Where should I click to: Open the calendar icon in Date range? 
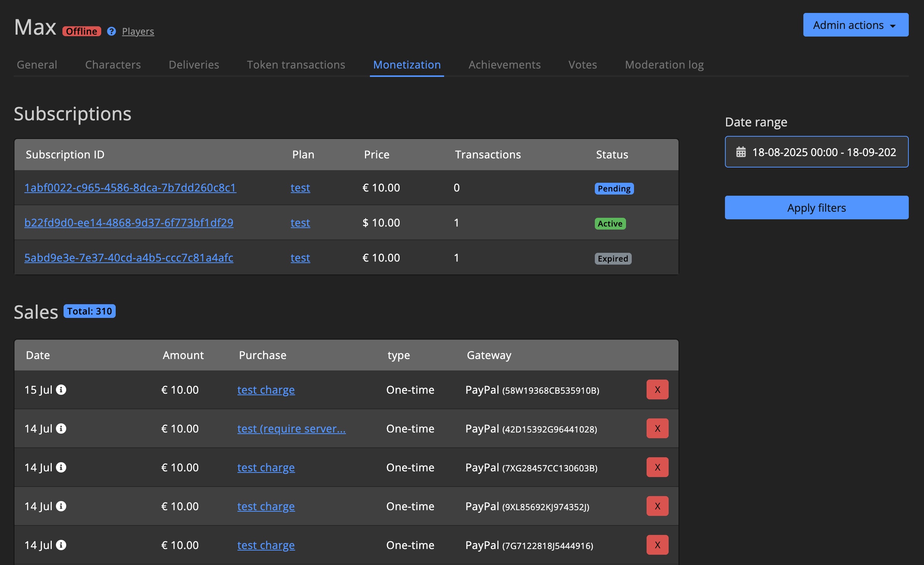click(741, 152)
